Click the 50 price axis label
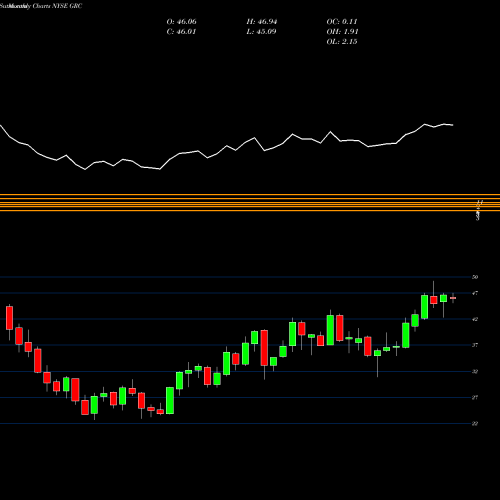Screen dimensions: 500x500 tap(475, 277)
